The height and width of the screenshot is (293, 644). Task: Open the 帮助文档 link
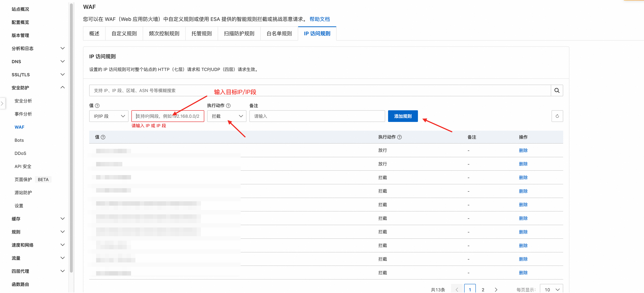point(319,19)
